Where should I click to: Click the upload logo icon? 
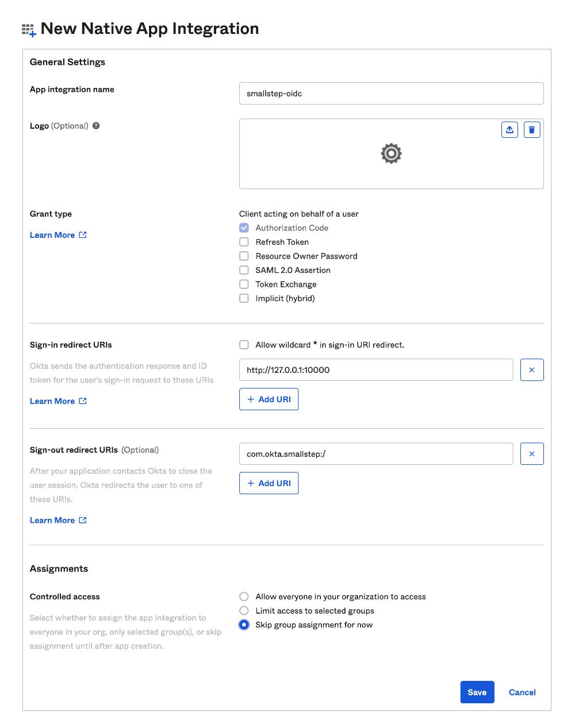tap(509, 130)
